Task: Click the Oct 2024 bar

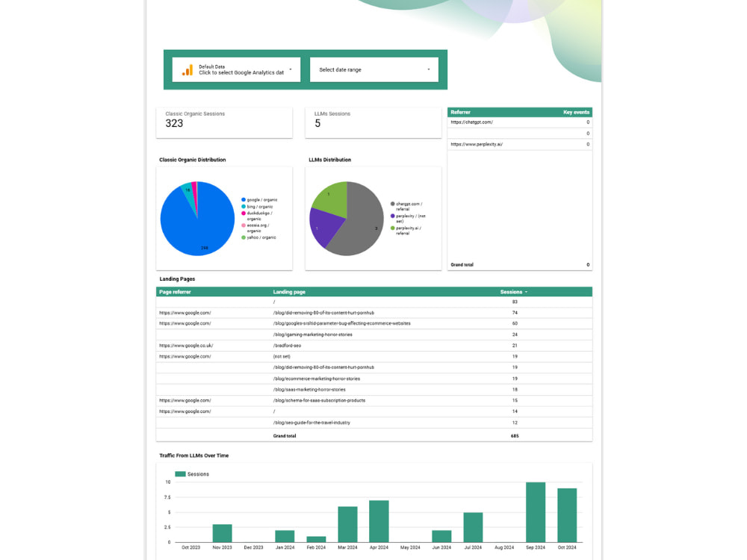Action: [567, 515]
